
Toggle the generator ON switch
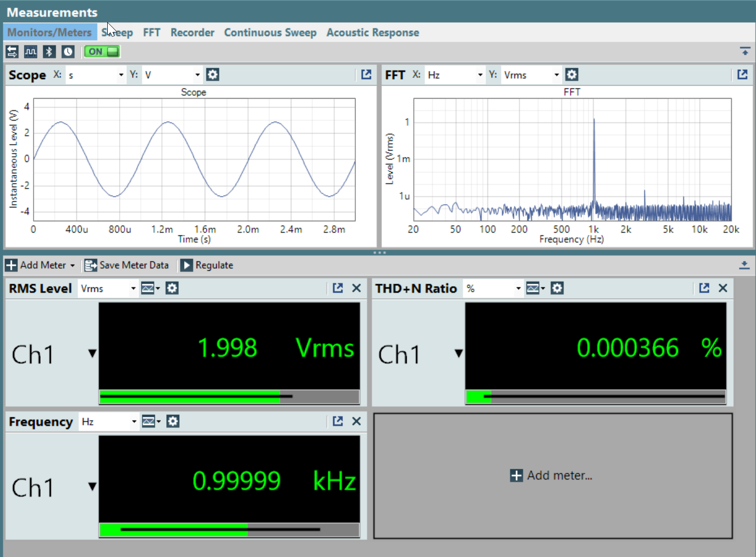(102, 51)
